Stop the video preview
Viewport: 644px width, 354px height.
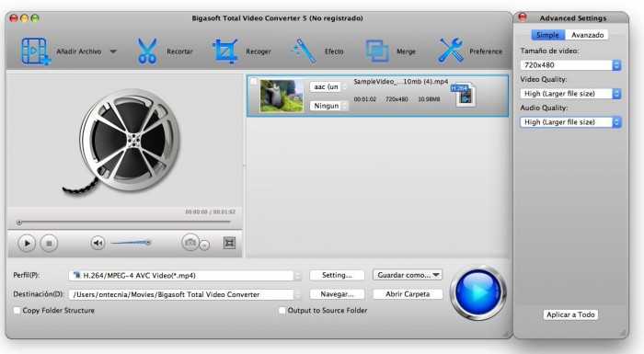(49, 243)
